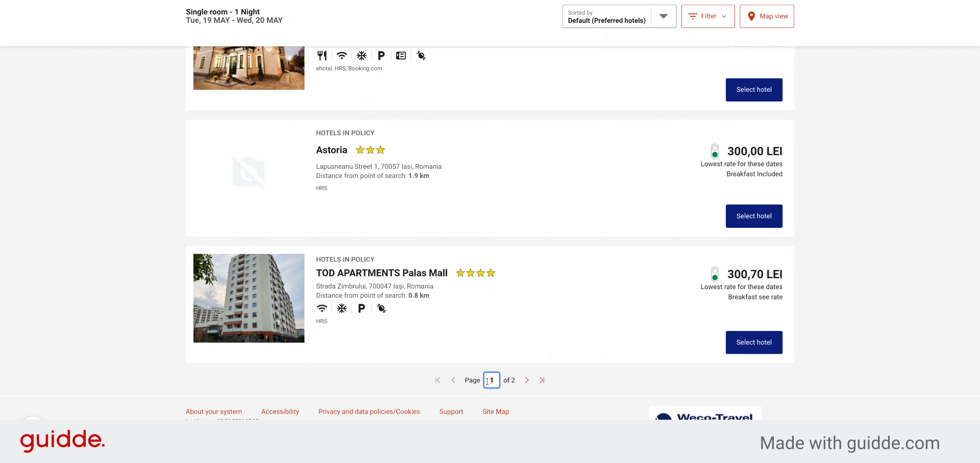Image resolution: width=980 pixels, height=463 pixels.
Task: Go to the previous results page arrow
Action: 453,380
